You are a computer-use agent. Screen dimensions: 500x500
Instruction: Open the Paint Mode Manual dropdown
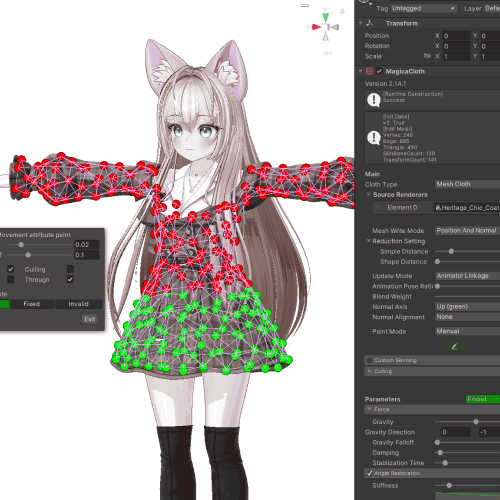pyautogui.click(x=468, y=331)
